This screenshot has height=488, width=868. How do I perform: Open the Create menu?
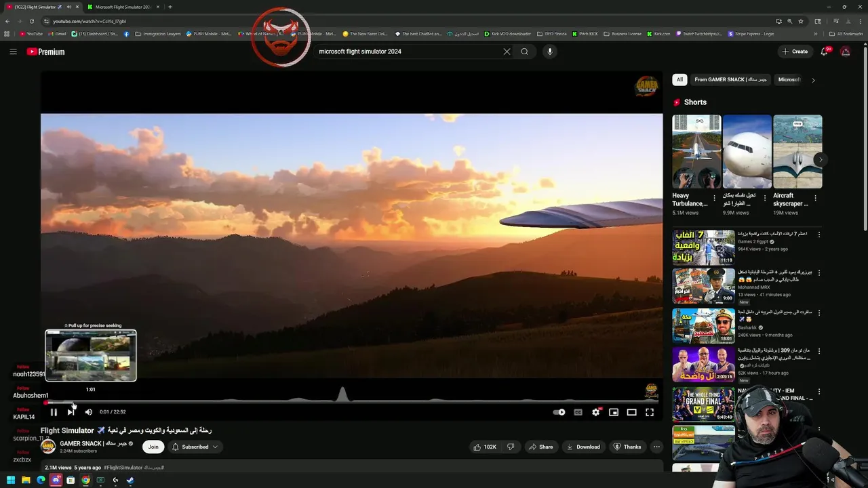click(795, 52)
